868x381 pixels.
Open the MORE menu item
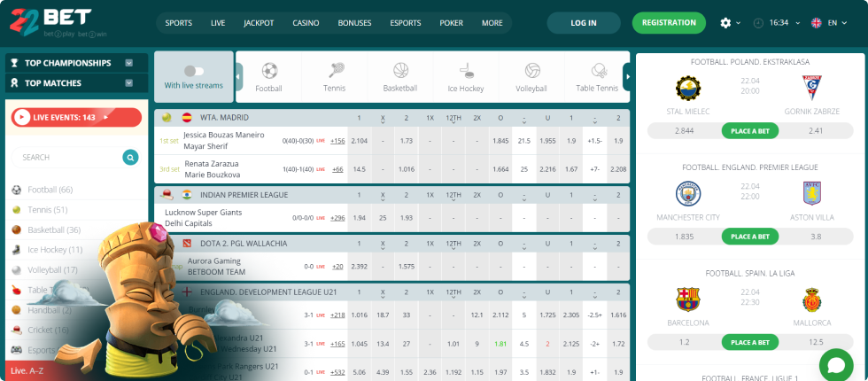click(x=492, y=23)
